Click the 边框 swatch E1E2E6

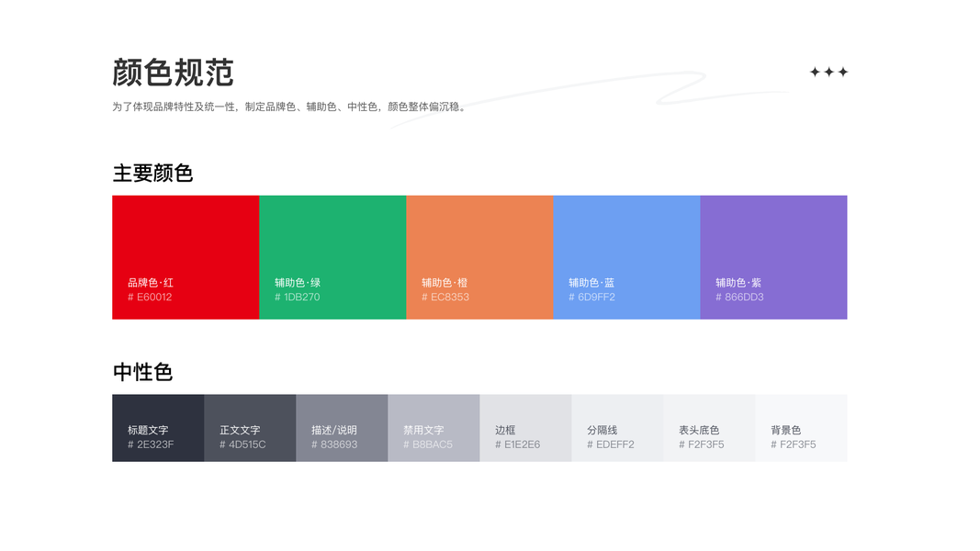pos(525,428)
